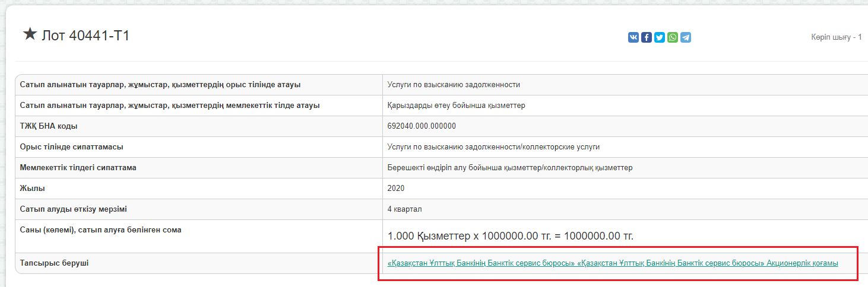868x287 pixels.
Task: Click the Қарыздарды өтеу бойынша қызметтер cell
Action: pyautogui.click(x=456, y=106)
